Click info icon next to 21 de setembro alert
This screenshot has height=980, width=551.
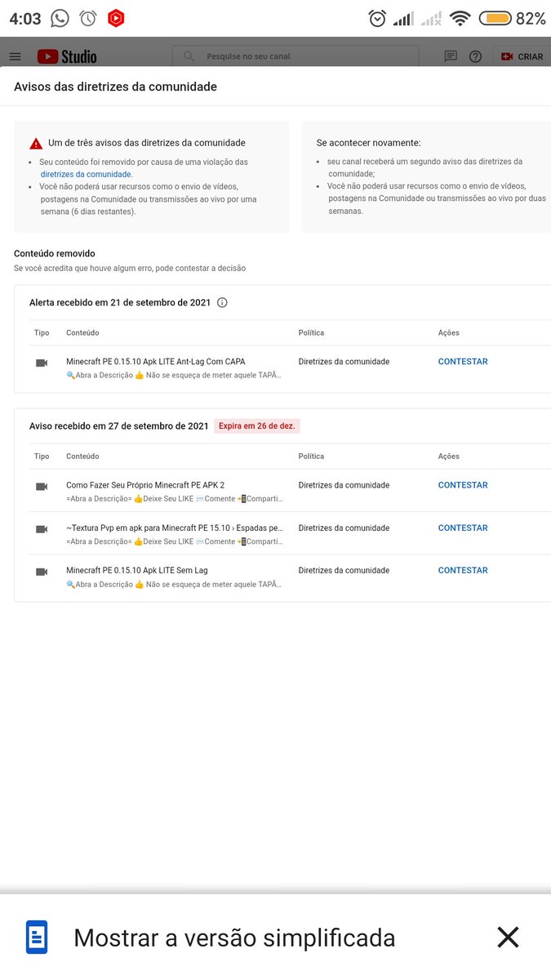222,302
